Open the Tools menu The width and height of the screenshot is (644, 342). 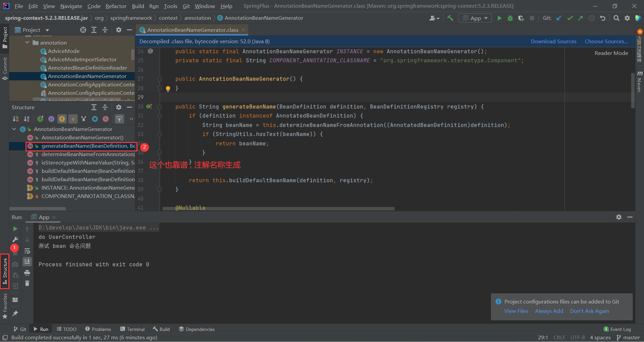tap(170, 6)
